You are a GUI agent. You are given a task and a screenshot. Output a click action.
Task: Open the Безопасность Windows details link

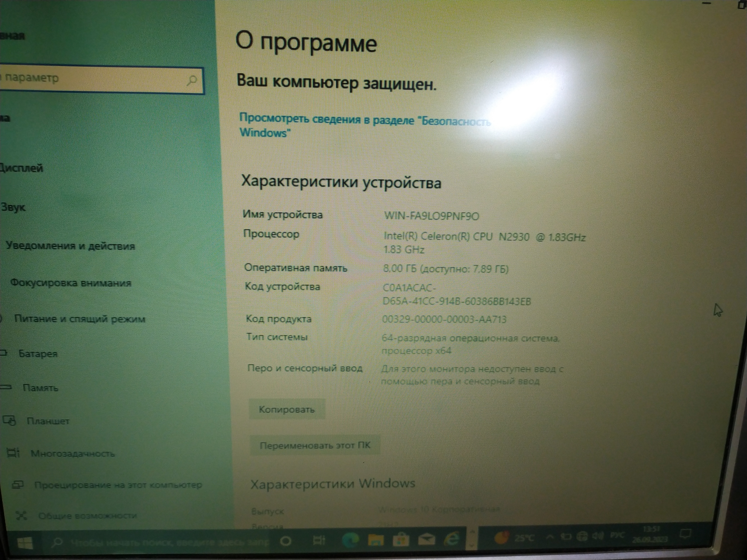click(x=365, y=126)
